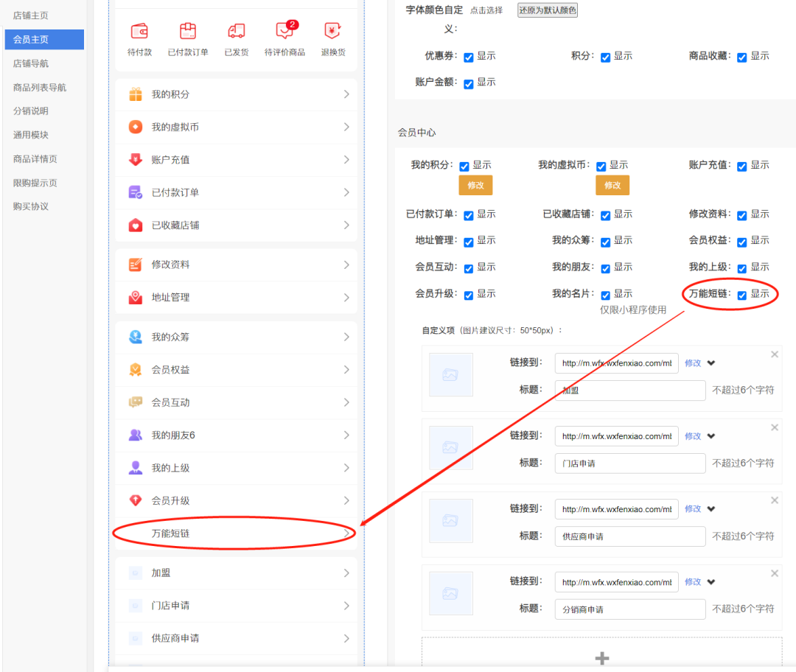Toggle the 积分 显示 checkbox
Image resolution: width=796 pixels, height=672 pixels.
[x=605, y=57]
